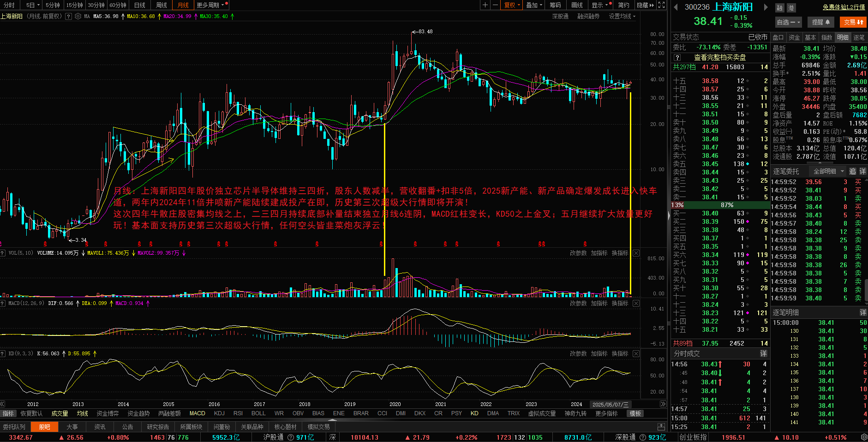868x442 pixels.
Task: Click the fullscreen expand icon
Action: (x=661, y=5)
